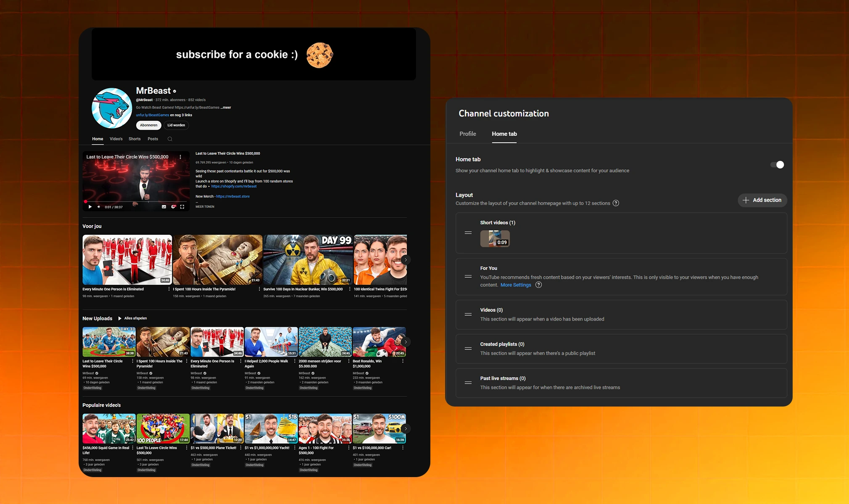Click the Add section button
The width and height of the screenshot is (849, 504).
762,200
